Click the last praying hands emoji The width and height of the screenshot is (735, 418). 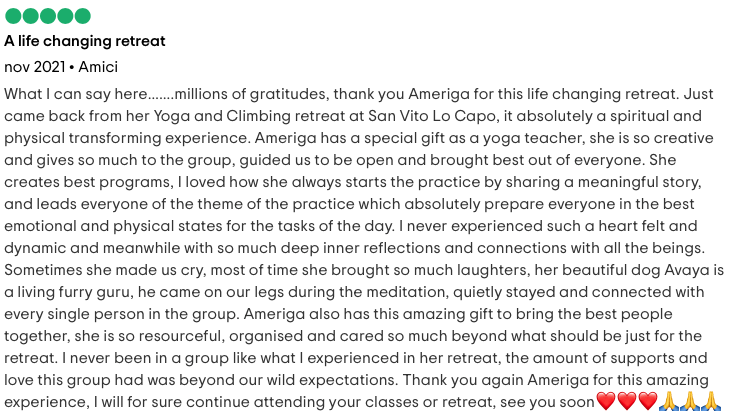point(711,402)
